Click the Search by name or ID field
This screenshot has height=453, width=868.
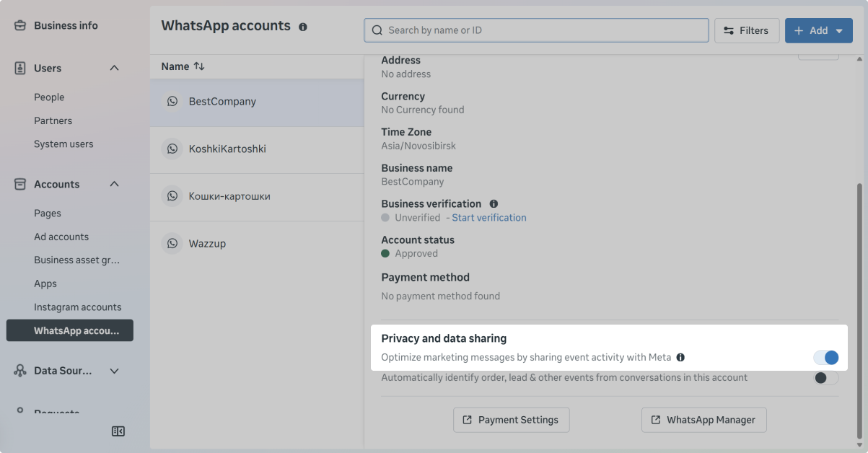536,30
